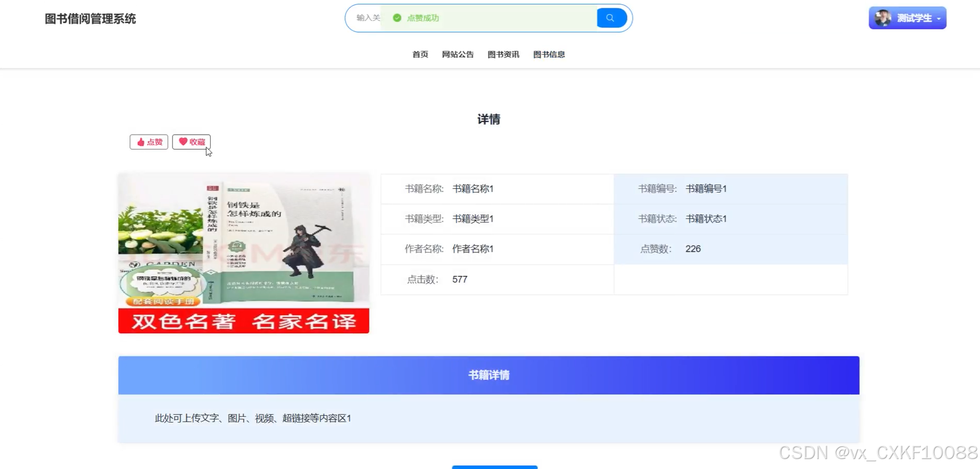The image size is (980, 469).
Task: Click the 书籍名称1 value
Action: pyautogui.click(x=473, y=189)
